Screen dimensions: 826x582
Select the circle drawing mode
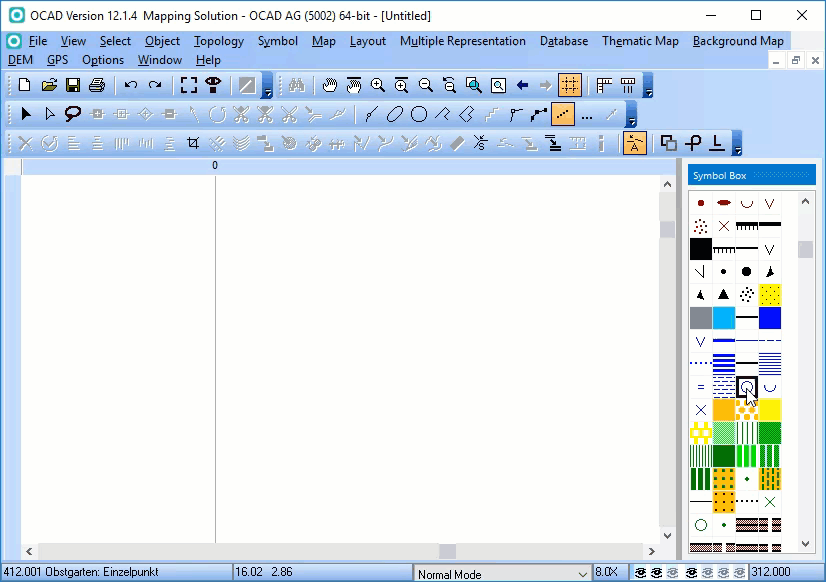click(419, 114)
